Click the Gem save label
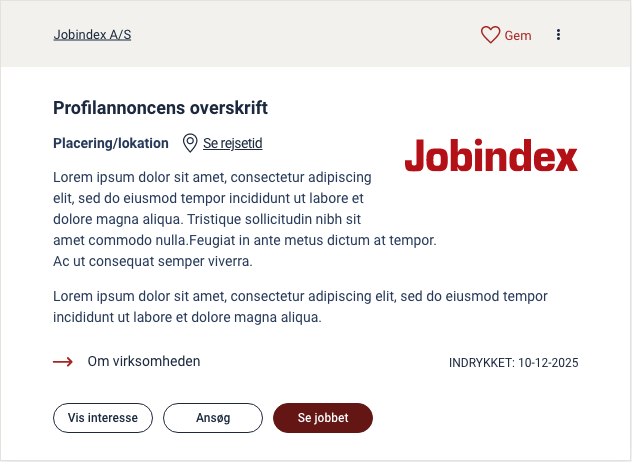The width and height of the screenshot is (632, 462). pos(518,36)
